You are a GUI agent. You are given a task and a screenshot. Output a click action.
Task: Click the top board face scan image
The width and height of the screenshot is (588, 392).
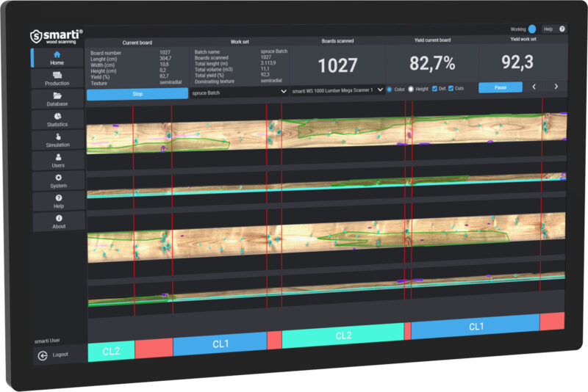pyautogui.click(x=326, y=133)
